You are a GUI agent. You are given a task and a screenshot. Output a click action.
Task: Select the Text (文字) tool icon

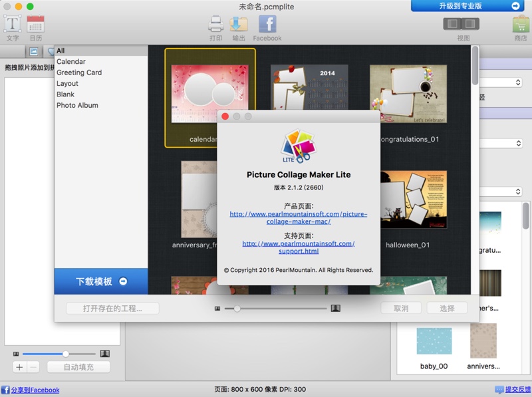13,24
